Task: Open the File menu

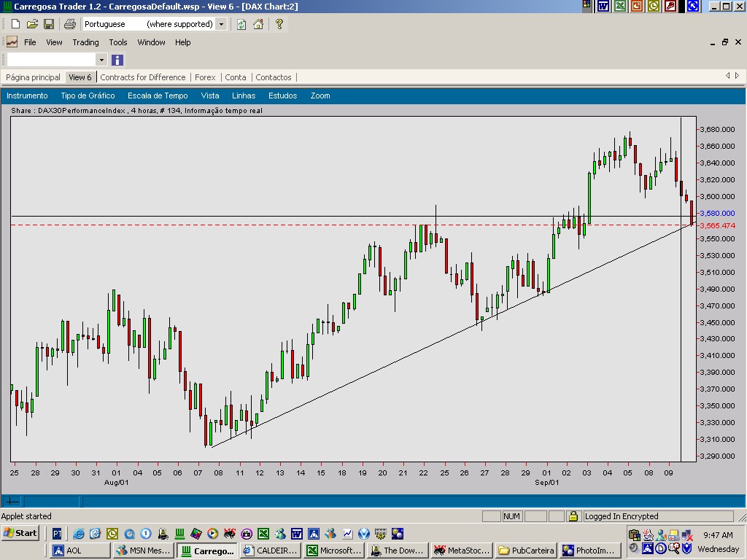Action: coord(30,42)
